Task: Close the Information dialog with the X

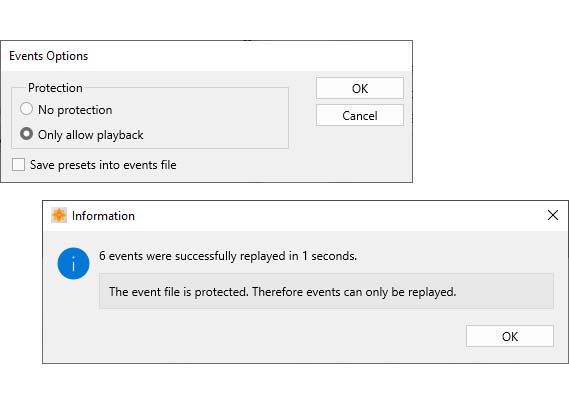Action: point(553,215)
